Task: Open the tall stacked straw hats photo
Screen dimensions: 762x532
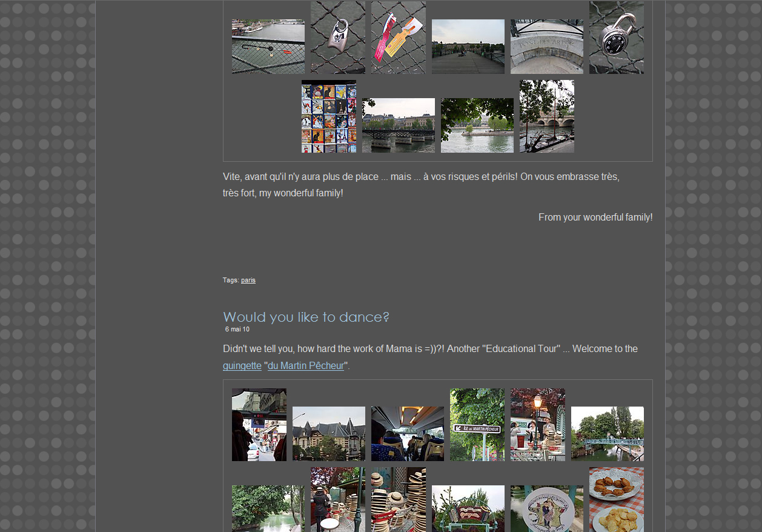Action: pyautogui.click(x=398, y=500)
